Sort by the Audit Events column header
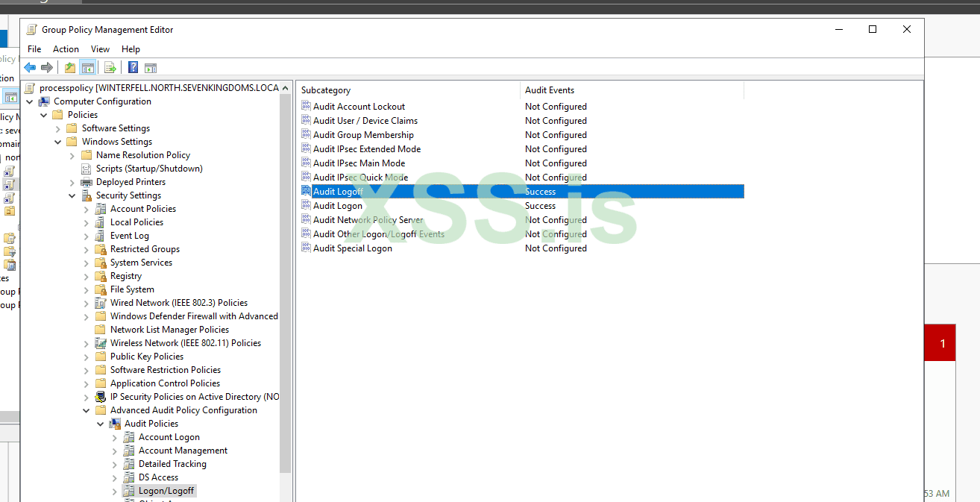This screenshot has height=502, width=980. (632, 90)
